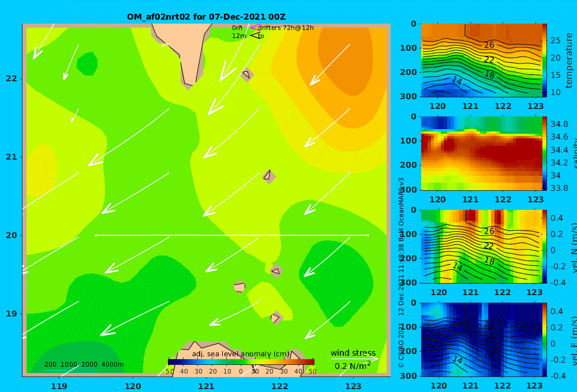The width and height of the screenshot is (577, 392).
Task: Click the 'drifters 72h@12h' legend text
Action: (x=286, y=28)
